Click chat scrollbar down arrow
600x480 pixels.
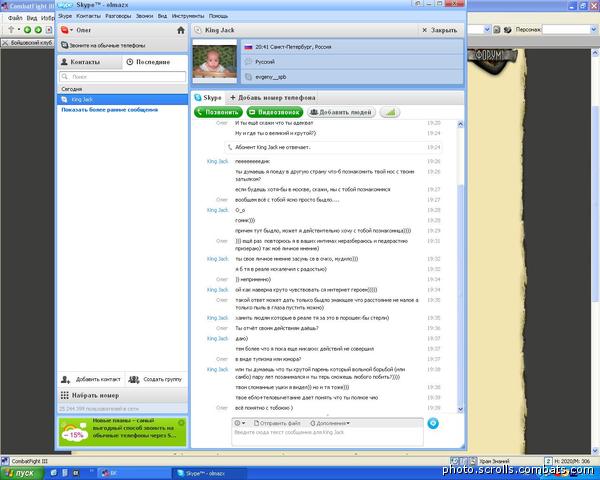[460, 409]
